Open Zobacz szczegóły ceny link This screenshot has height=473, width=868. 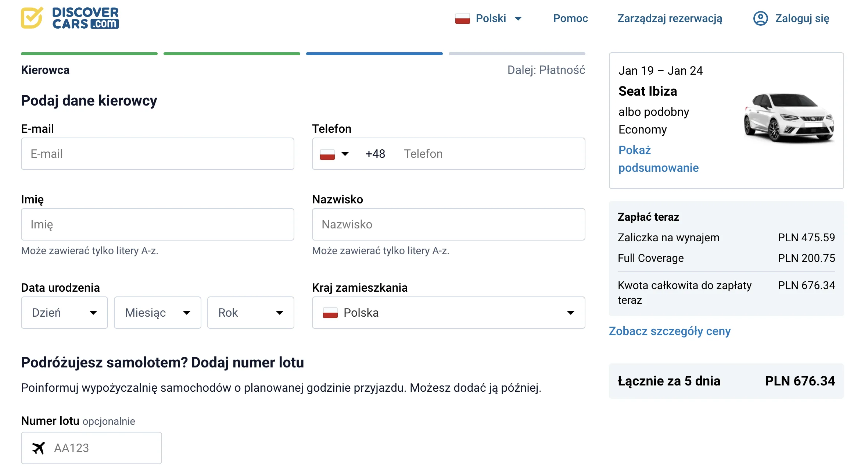669,331
